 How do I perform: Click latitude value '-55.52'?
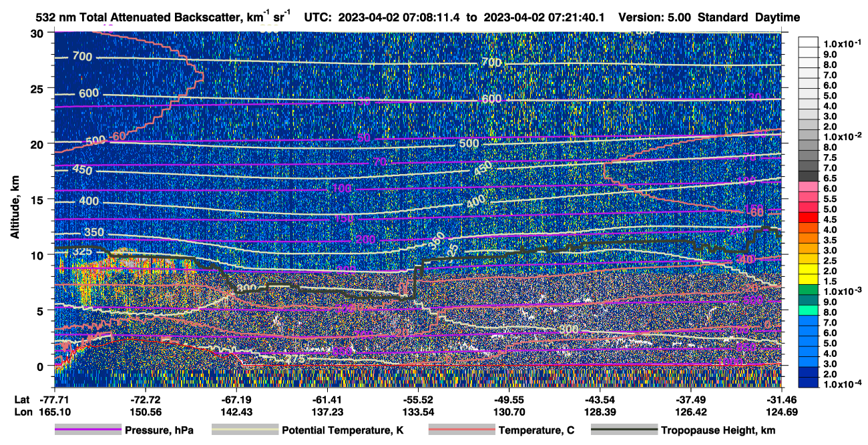click(417, 399)
